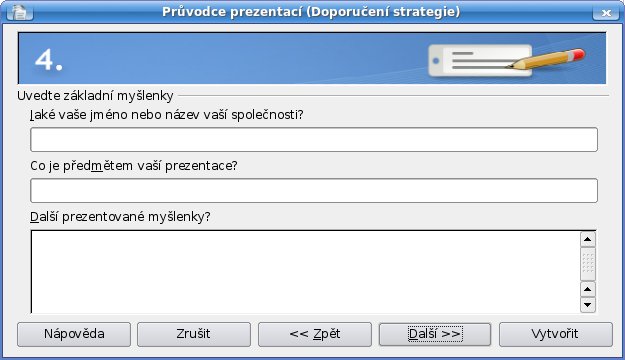The height and width of the screenshot is (360, 625).
Task: Click the scroll-up arrow above the scrollbar grip
Action: coord(588,240)
